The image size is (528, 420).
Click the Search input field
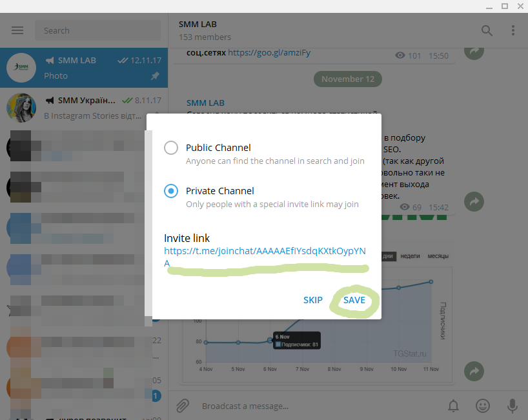tap(97, 30)
